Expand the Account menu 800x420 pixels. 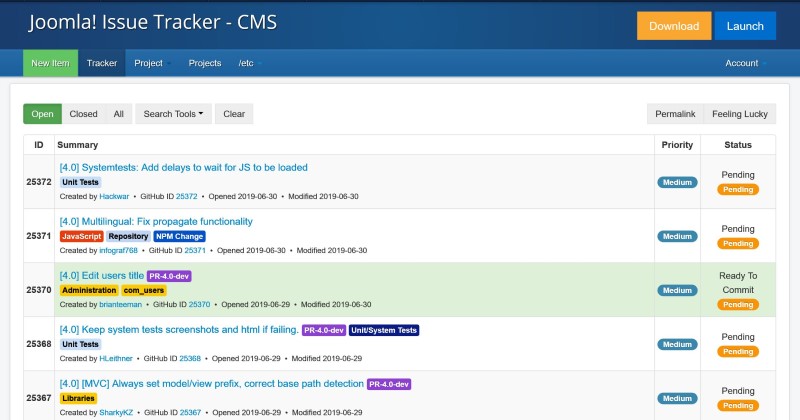pyautogui.click(x=745, y=63)
